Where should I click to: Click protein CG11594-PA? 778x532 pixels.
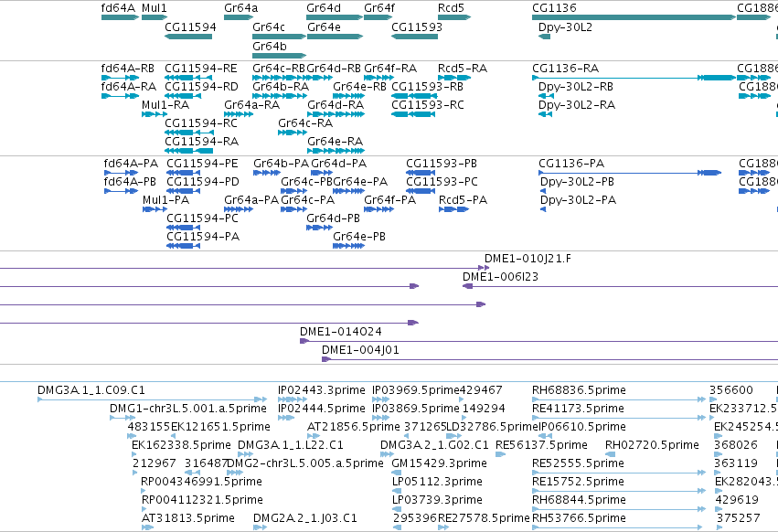tap(203, 236)
